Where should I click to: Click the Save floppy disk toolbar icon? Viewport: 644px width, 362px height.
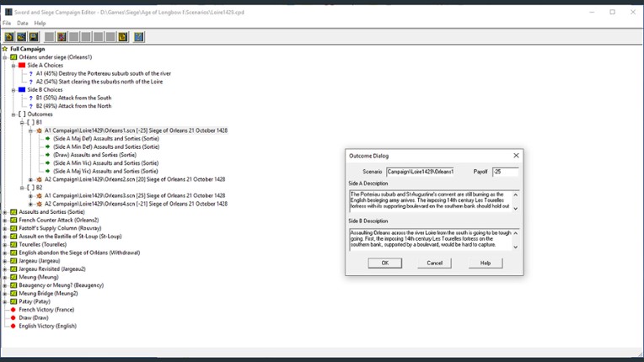click(x=34, y=37)
